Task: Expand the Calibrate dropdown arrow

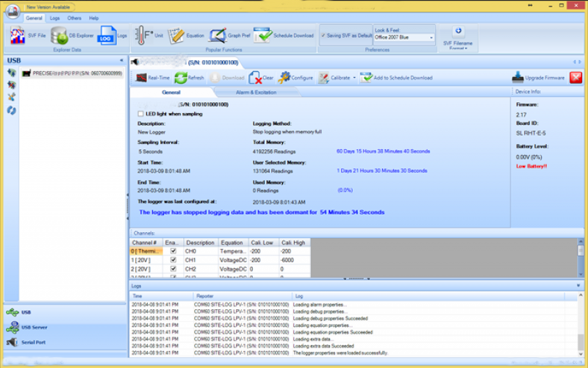Action: pos(354,77)
